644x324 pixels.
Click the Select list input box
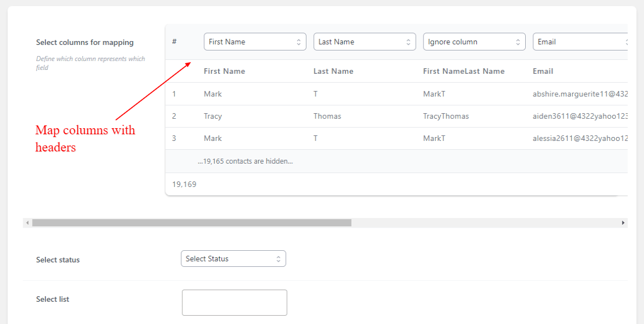point(234,303)
